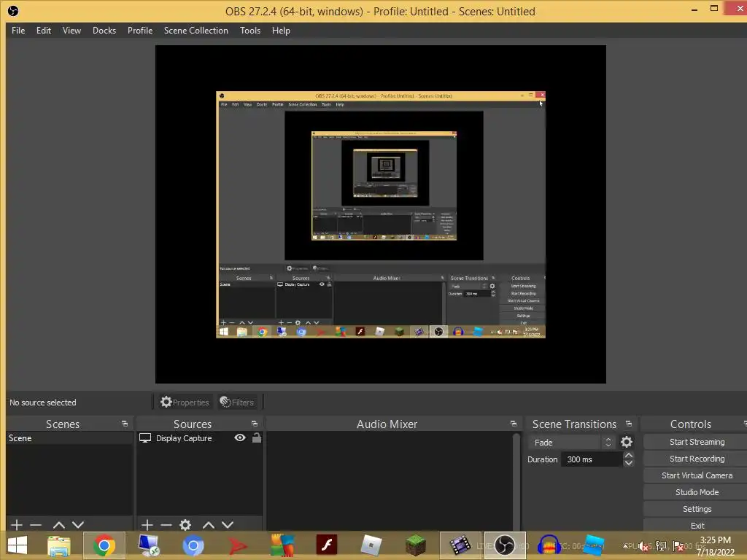Open Fade transition dropdown
The height and width of the screenshot is (560, 747).
(571, 443)
